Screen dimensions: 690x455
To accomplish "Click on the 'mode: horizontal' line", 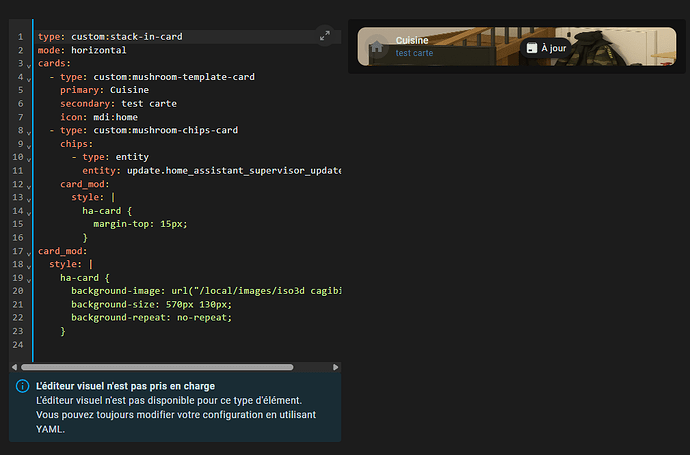I will 82,50.
